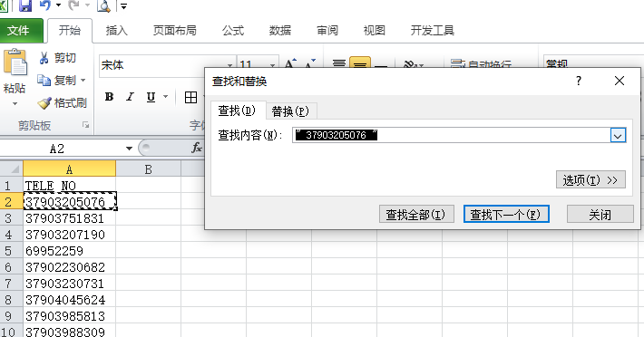Click cell with 69952259
This screenshot has height=337, width=644.
[70, 251]
